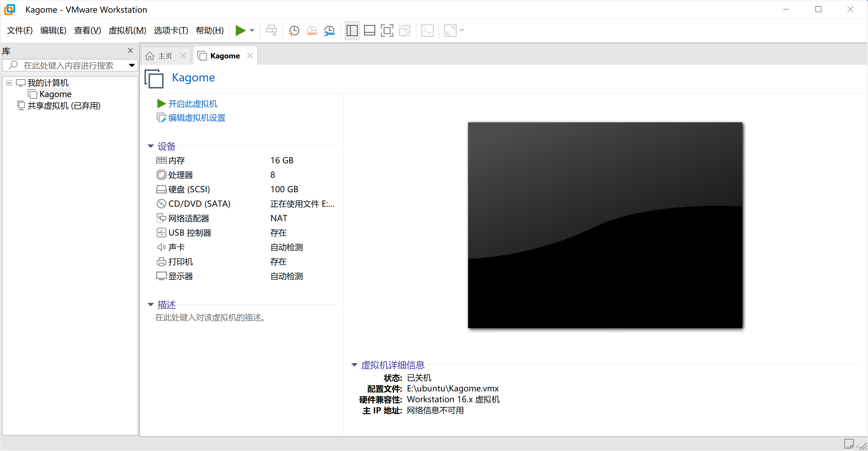868x451 pixels.
Task: Click the E:\ubuntu\Kagome.vmx config path
Action: pos(452,389)
